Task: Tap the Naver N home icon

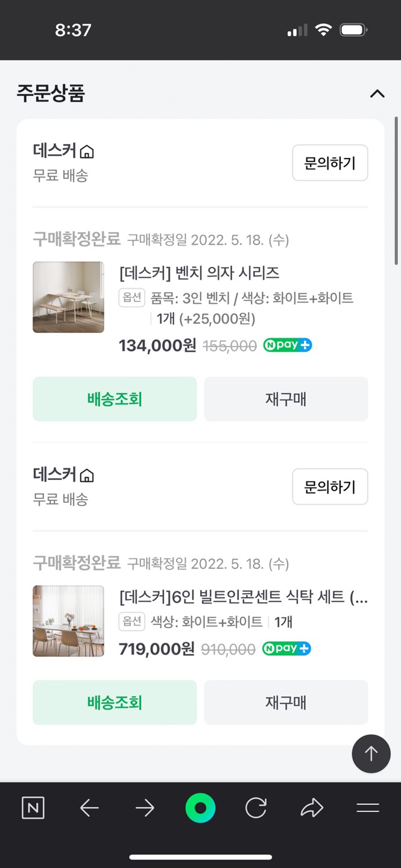Action: tap(33, 808)
